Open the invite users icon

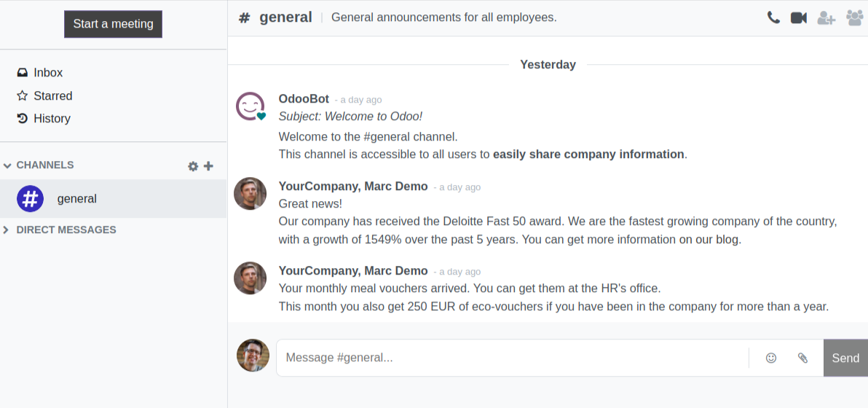point(826,17)
